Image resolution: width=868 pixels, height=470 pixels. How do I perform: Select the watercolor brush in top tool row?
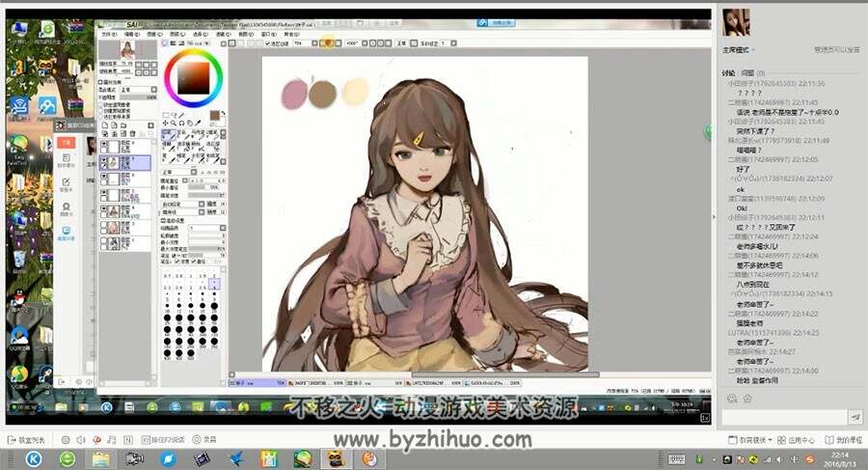[x=213, y=135]
